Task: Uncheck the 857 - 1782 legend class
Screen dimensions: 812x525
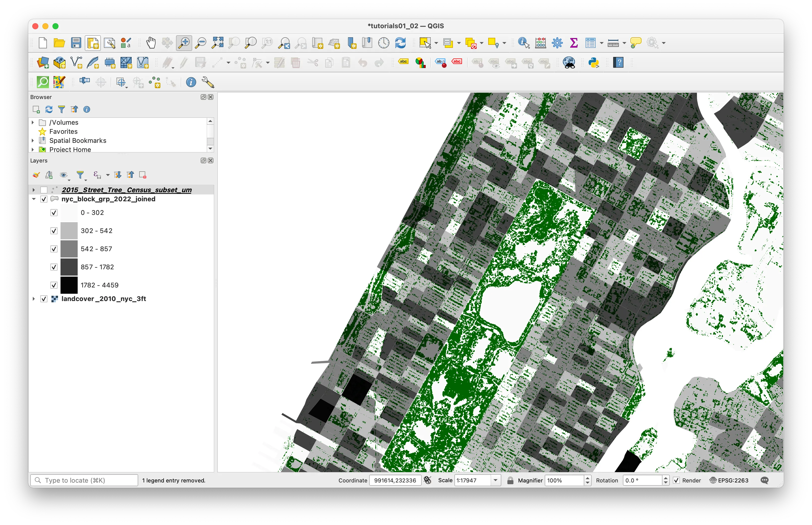Action: (54, 267)
